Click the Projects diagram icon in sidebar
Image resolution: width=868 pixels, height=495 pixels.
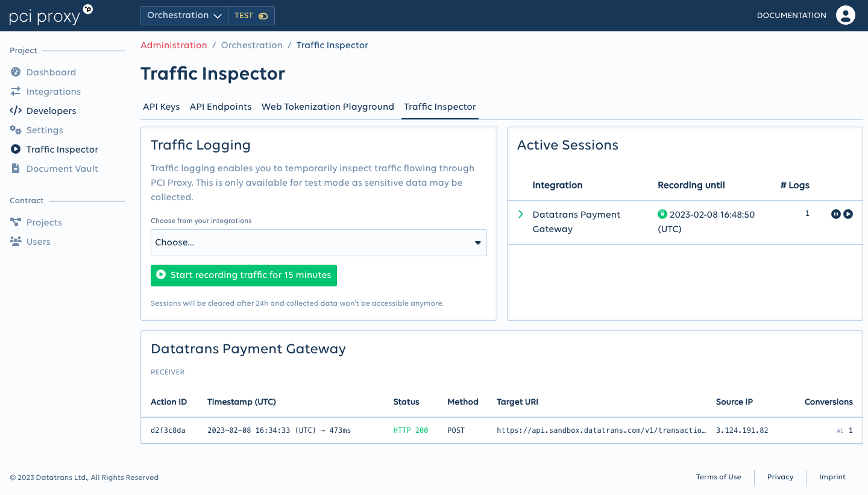(x=16, y=222)
